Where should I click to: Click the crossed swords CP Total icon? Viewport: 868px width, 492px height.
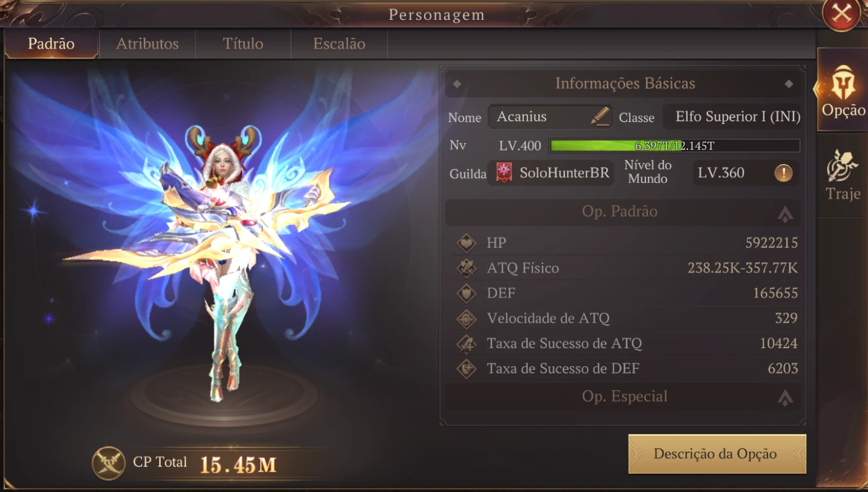[108, 463]
